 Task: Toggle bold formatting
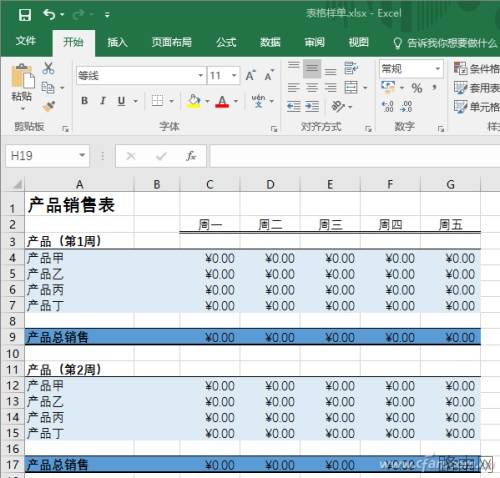[x=84, y=100]
